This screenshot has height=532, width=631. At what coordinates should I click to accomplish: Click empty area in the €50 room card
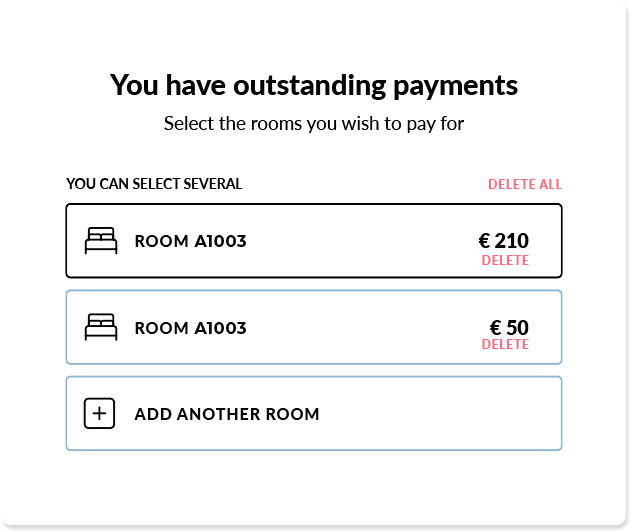click(x=362, y=327)
